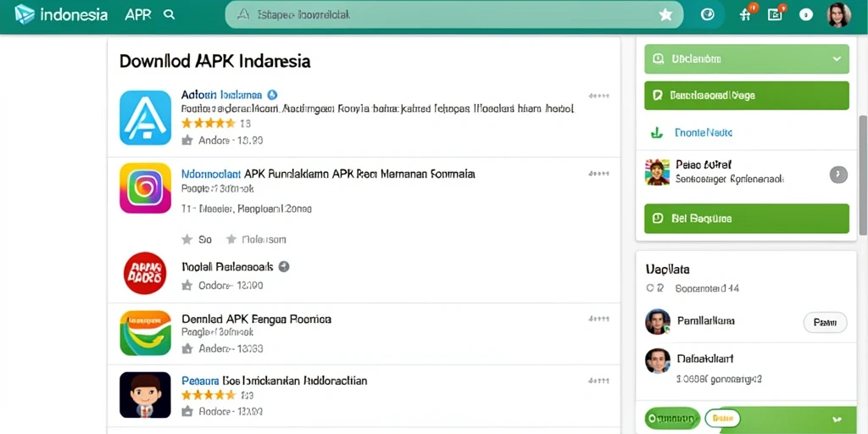The height and width of the screenshot is (434, 868).
Task: Click the 'Downllod APK Indanesia' heading
Action: pyautogui.click(x=214, y=61)
